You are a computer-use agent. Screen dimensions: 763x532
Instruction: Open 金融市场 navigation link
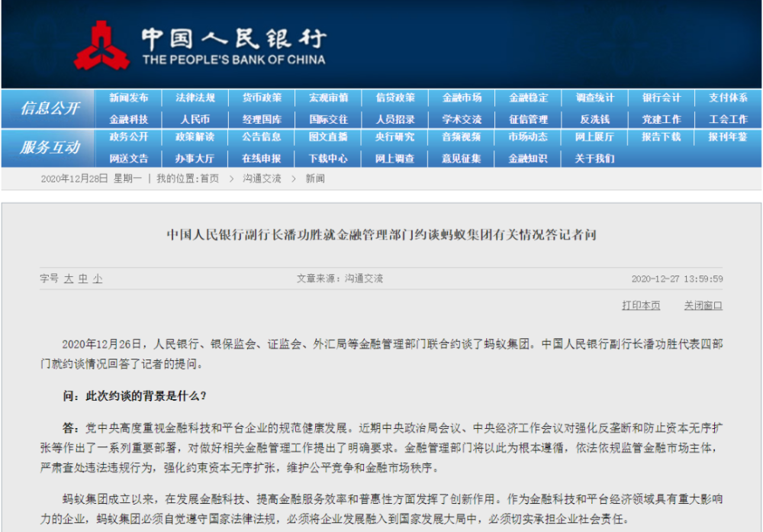click(x=462, y=98)
